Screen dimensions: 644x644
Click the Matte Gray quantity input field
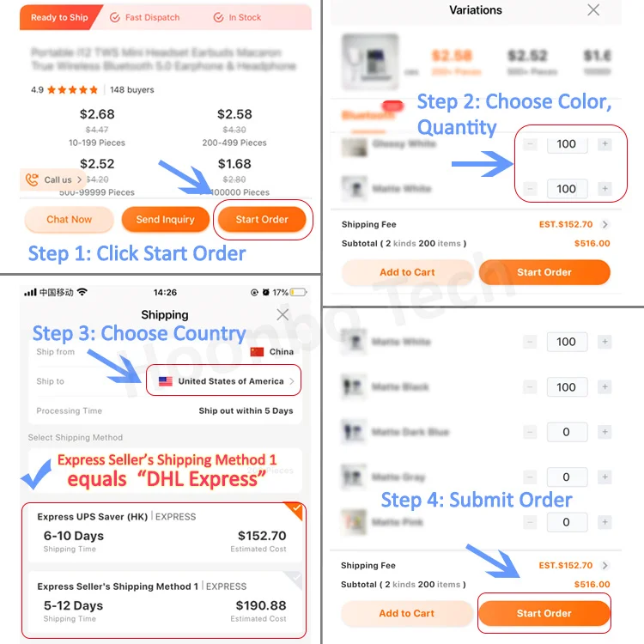point(567,477)
